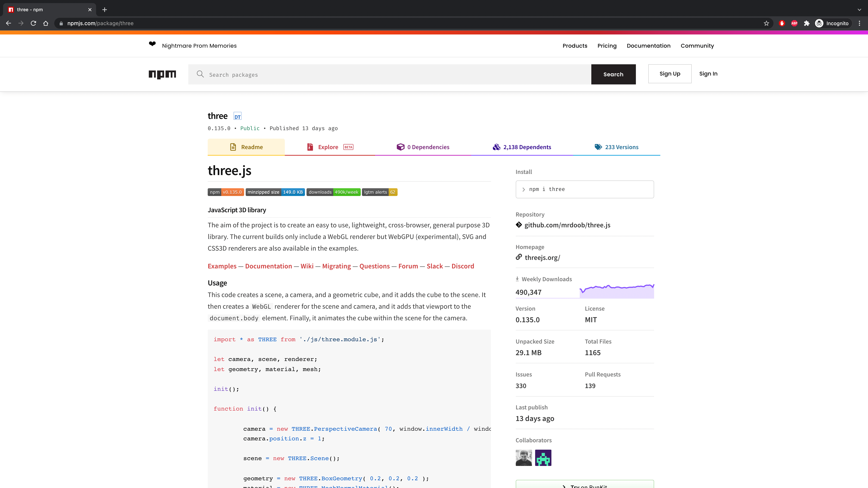Reload the page
Image resolution: width=868 pixels, height=488 pixels.
[33, 23]
